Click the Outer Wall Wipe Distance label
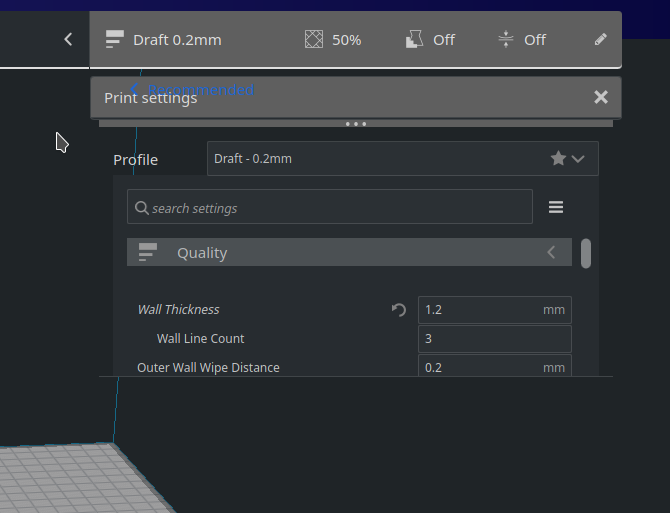 click(208, 368)
